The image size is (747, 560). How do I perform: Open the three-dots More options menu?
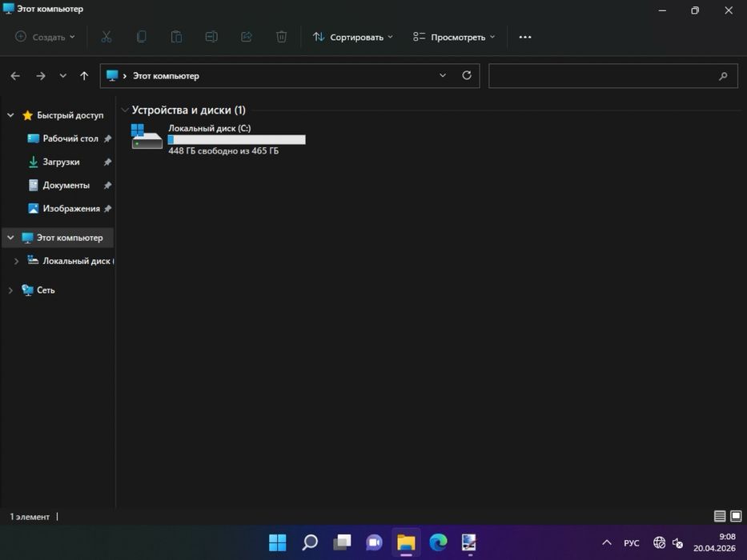525,37
